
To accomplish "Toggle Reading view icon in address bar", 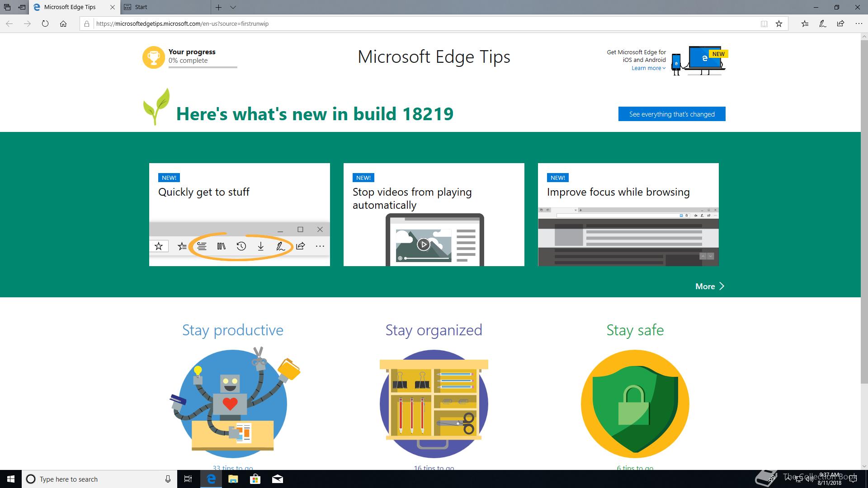I will (x=764, y=24).
